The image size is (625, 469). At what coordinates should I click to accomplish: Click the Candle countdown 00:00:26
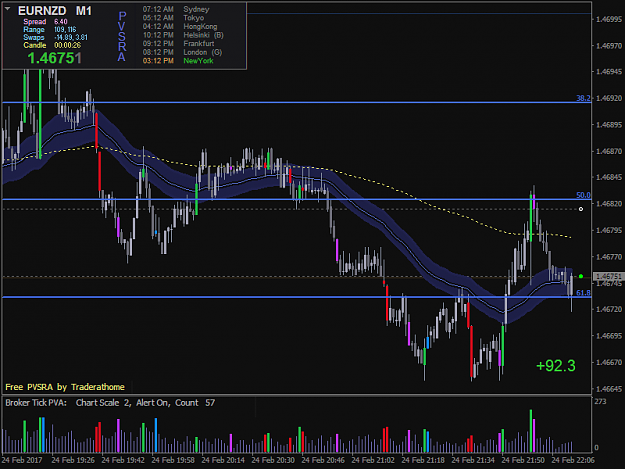(x=67, y=45)
